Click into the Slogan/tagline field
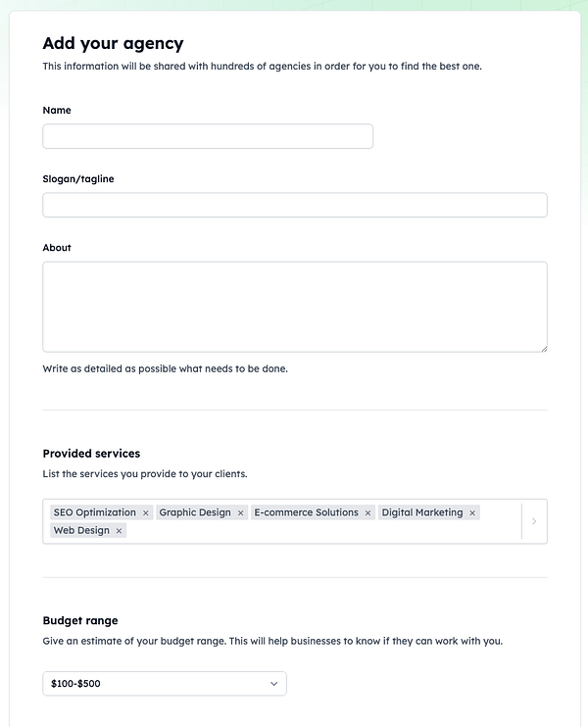The width and height of the screenshot is (588, 727). coord(294,205)
